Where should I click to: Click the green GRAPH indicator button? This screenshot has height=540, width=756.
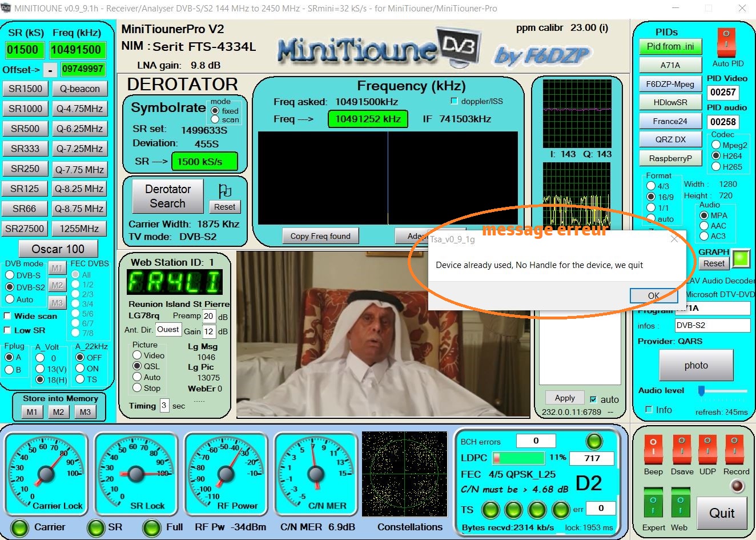[x=741, y=259]
